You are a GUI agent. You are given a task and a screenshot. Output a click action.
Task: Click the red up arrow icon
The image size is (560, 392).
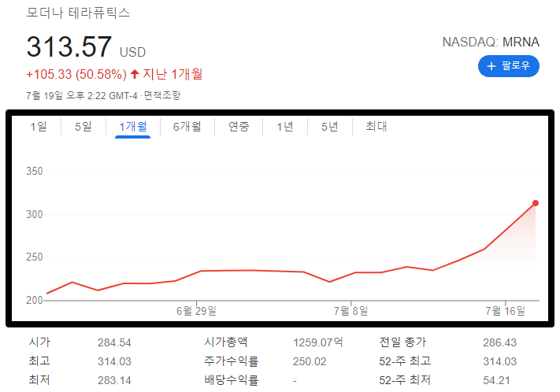[135, 74]
